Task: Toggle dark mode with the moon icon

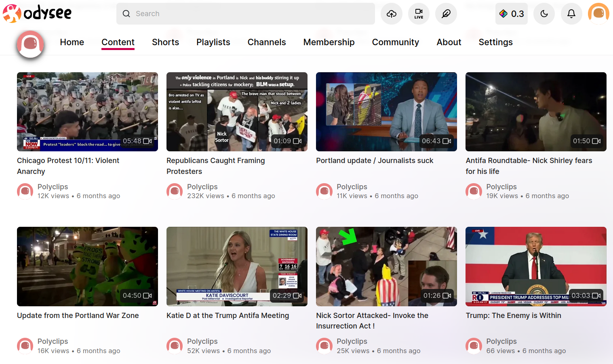Action: [x=544, y=14]
